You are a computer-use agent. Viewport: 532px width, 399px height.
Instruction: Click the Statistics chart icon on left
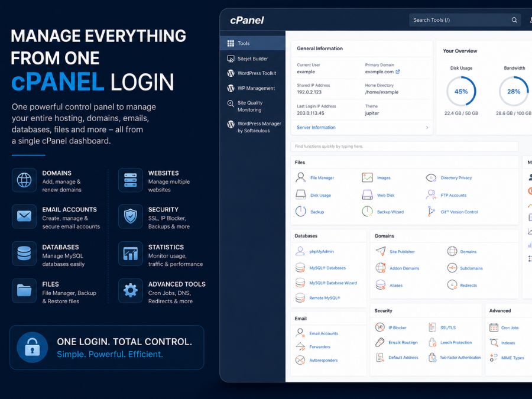pyautogui.click(x=130, y=254)
